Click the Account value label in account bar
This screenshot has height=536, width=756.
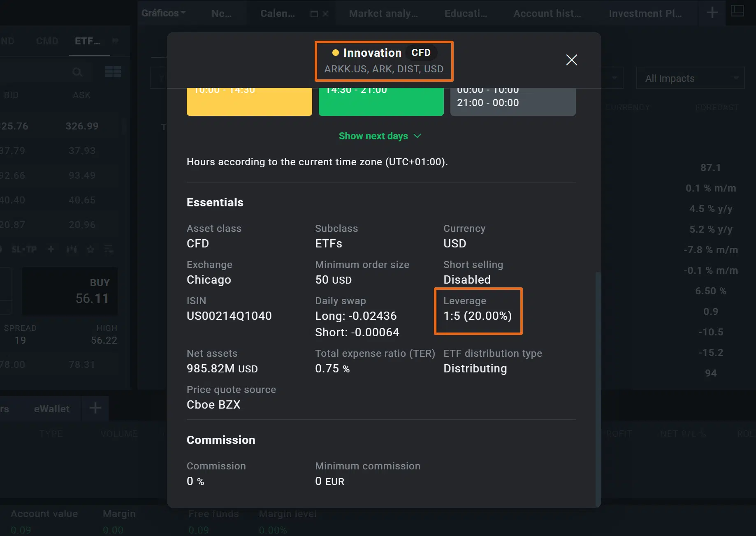[44, 514]
